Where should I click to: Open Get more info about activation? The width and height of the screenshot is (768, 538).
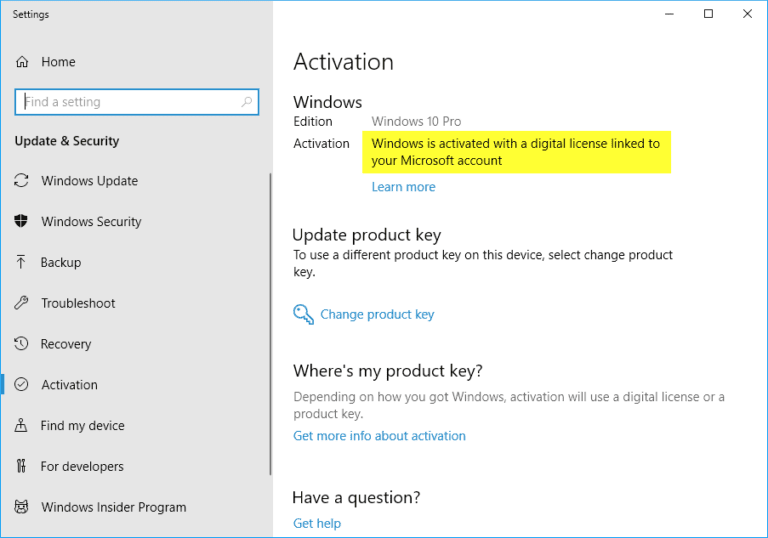tap(379, 436)
